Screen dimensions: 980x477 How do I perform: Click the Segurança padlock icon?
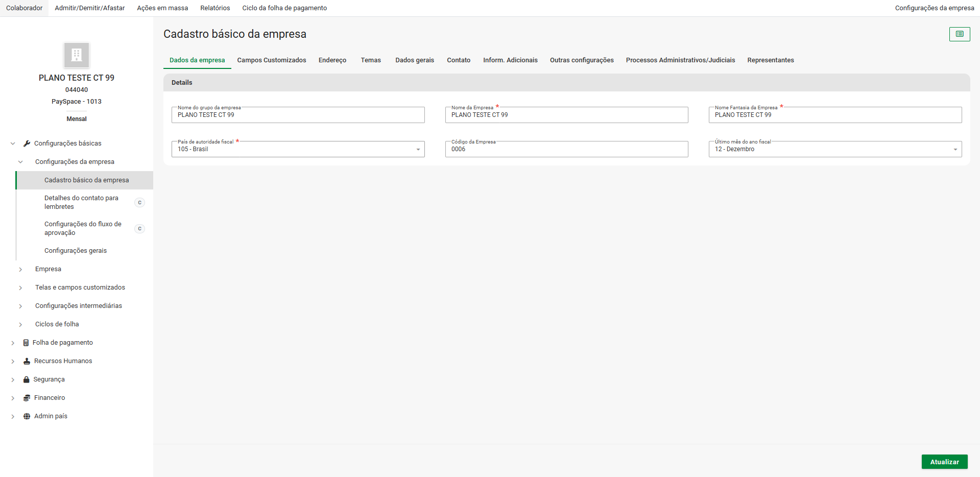(27, 379)
